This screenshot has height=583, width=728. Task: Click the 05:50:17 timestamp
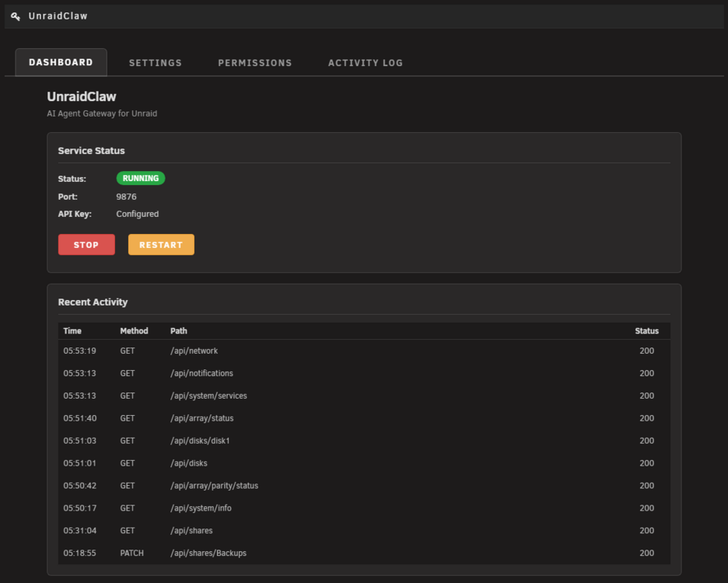(x=80, y=508)
